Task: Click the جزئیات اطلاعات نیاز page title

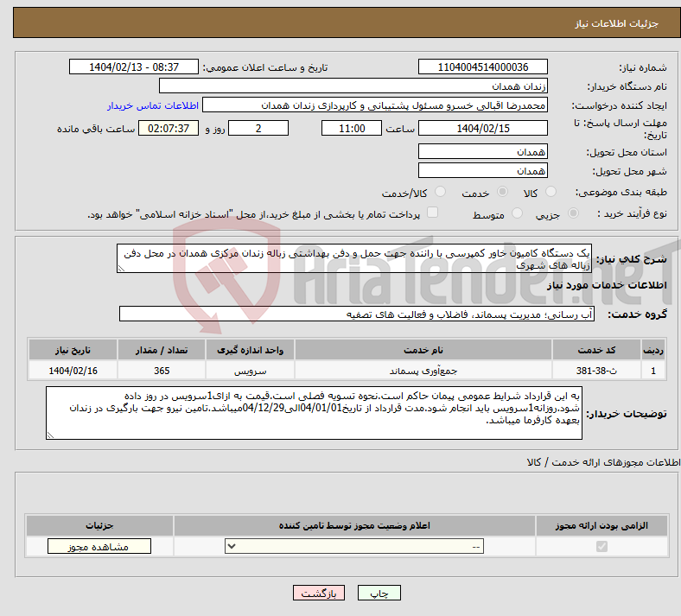Action: tap(617, 23)
